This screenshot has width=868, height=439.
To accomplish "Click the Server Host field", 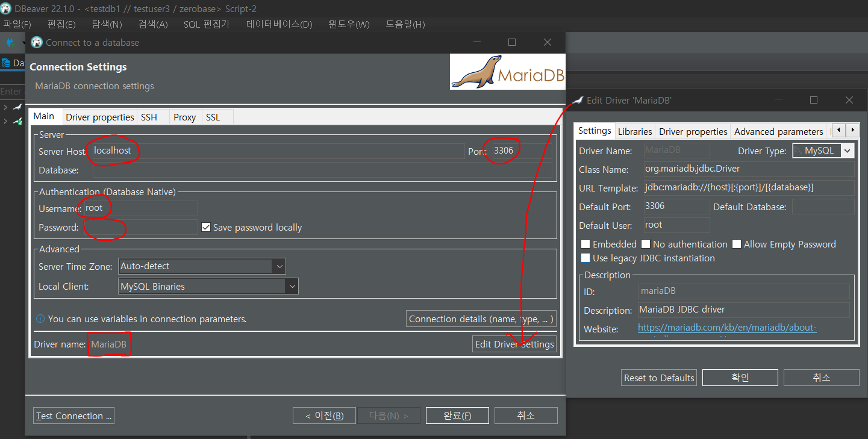I will (x=277, y=151).
